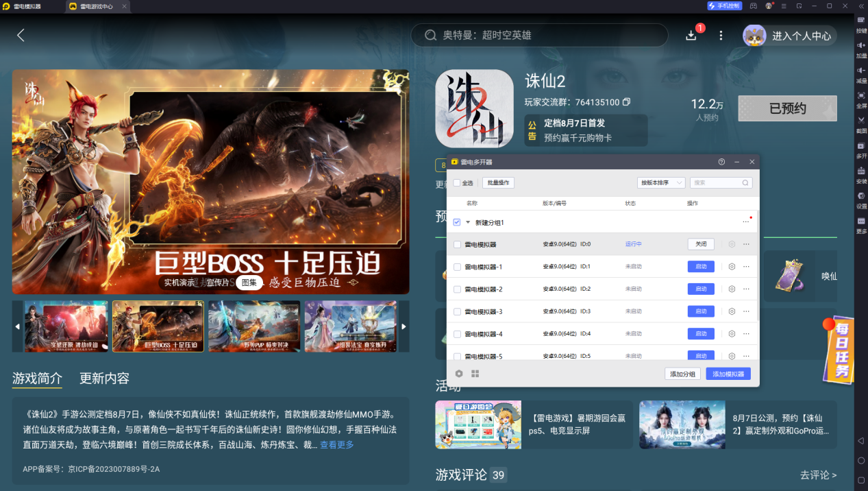Collapse the right sidebar with double-chevron icon
This screenshot has height=491, width=868.
pos(861,5)
